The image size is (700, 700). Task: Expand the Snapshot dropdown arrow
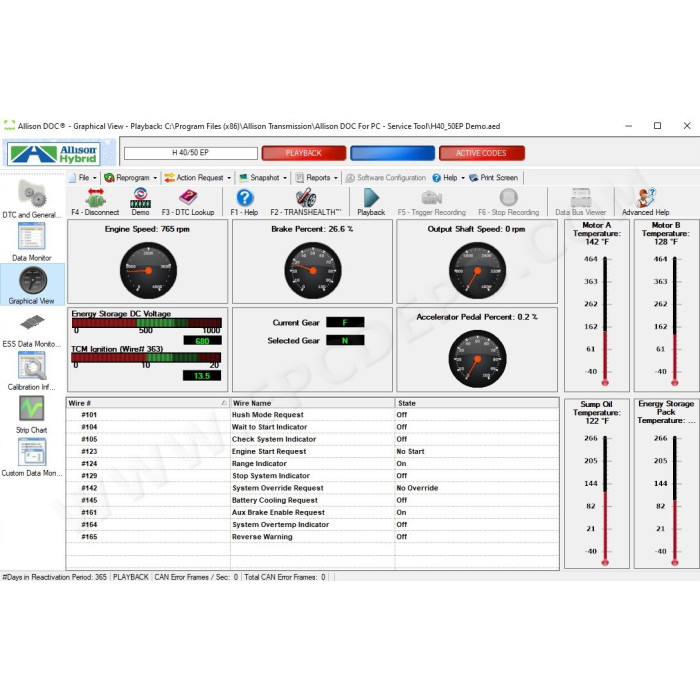[285, 178]
